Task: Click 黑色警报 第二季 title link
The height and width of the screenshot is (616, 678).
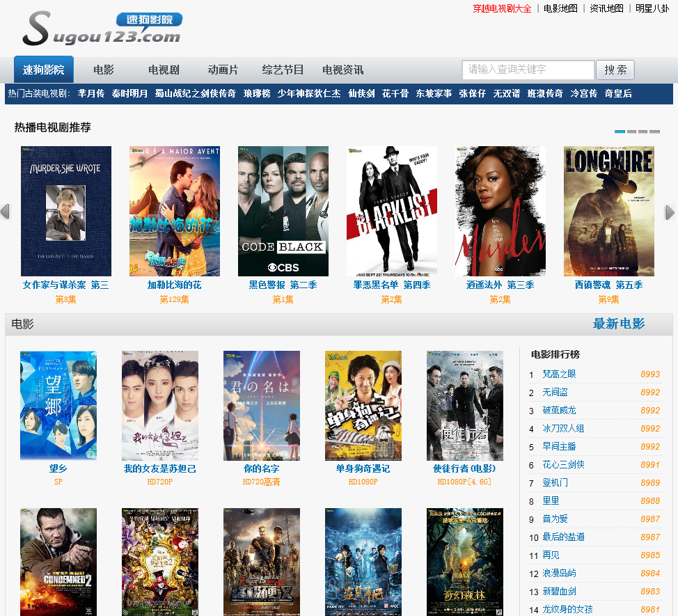Action: click(283, 285)
